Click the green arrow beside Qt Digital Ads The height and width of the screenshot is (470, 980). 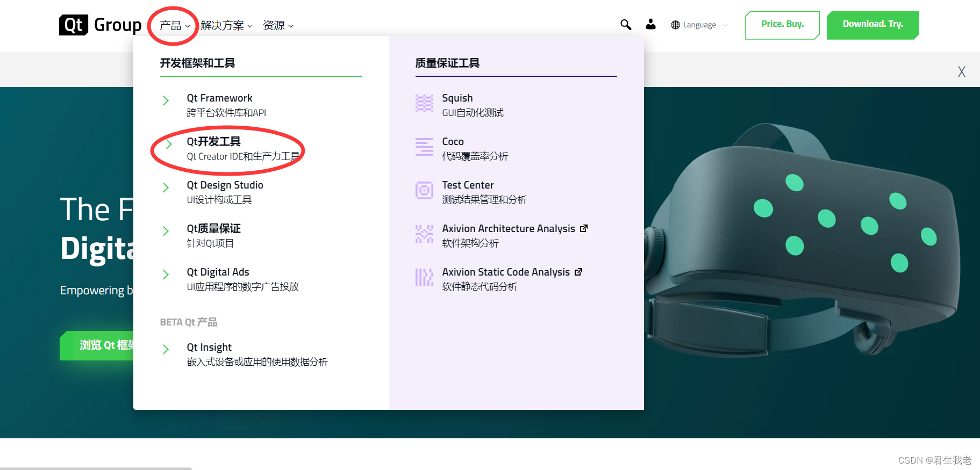(166, 274)
